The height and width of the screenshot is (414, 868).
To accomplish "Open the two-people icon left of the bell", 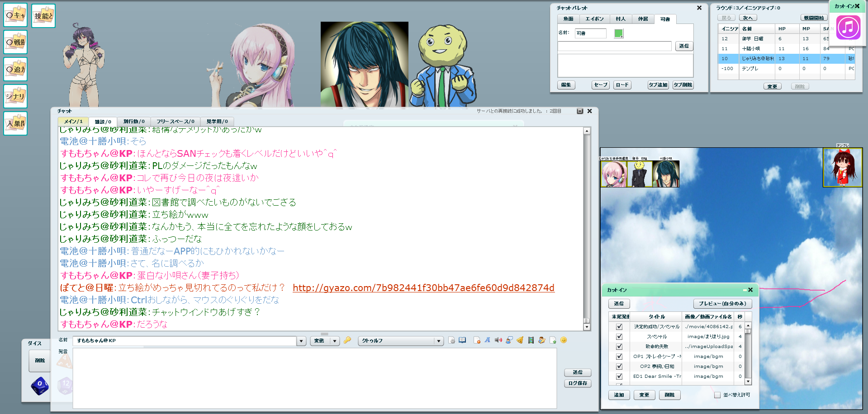I will 509,340.
